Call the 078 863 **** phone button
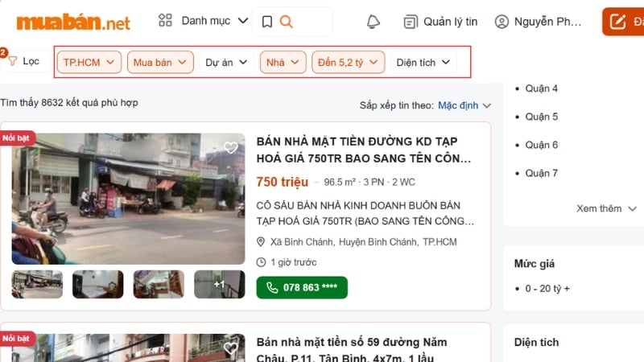Viewport: 644px width, 362px height. (302, 287)
